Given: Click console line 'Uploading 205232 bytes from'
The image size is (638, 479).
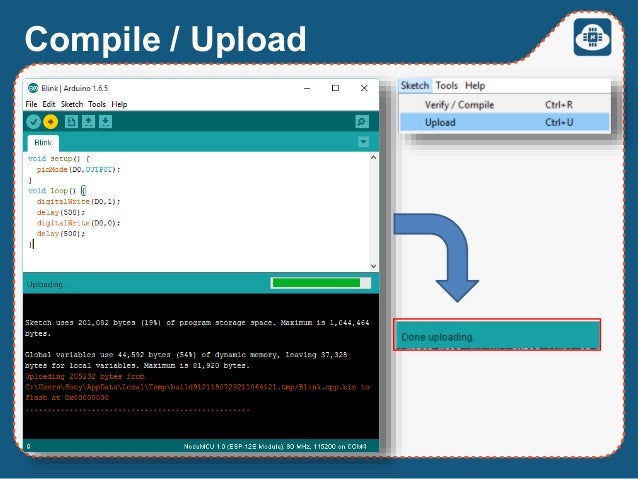Looking at the screenshot, I should (85, 376).
